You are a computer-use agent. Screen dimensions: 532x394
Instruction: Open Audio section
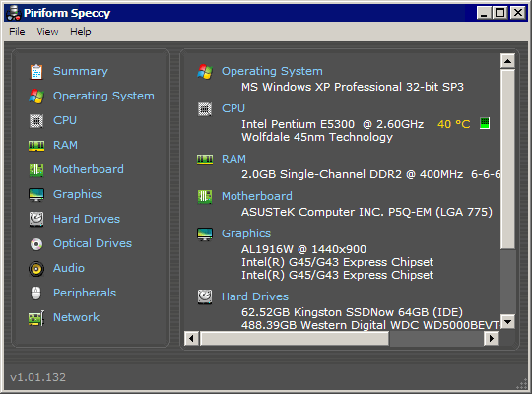69,268
